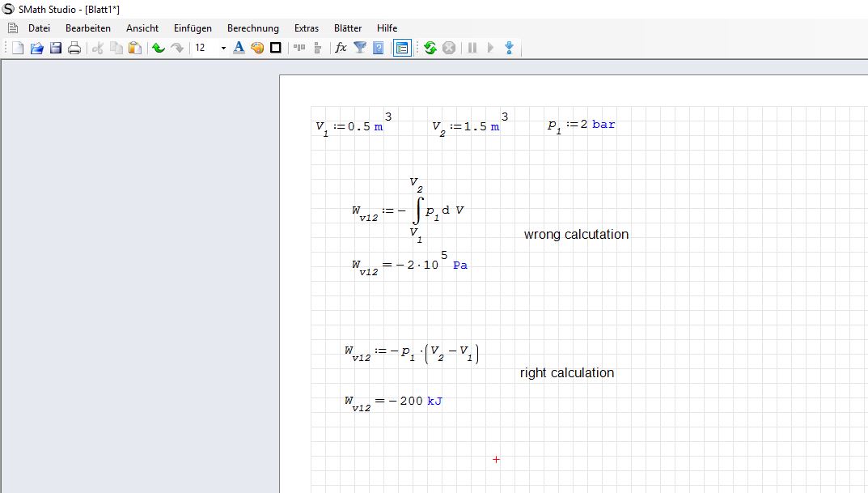Open the Berechnung menu

pyautogui.click(x=252, y=28)
